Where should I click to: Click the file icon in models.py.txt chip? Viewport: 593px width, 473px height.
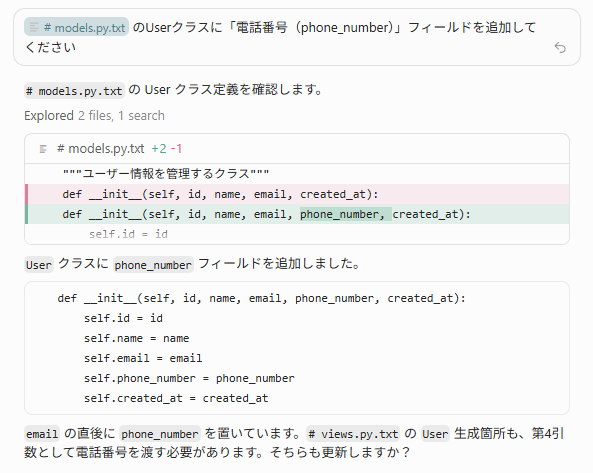34,27
